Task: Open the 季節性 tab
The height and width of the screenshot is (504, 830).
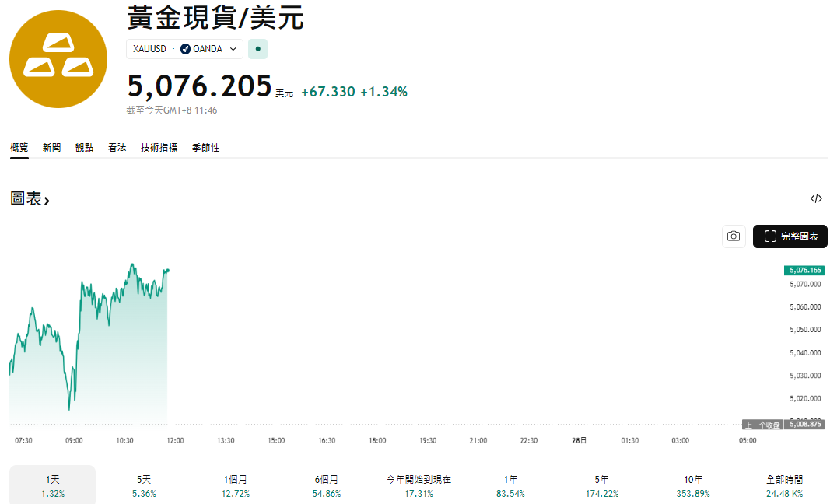Action: pos(205,147)
